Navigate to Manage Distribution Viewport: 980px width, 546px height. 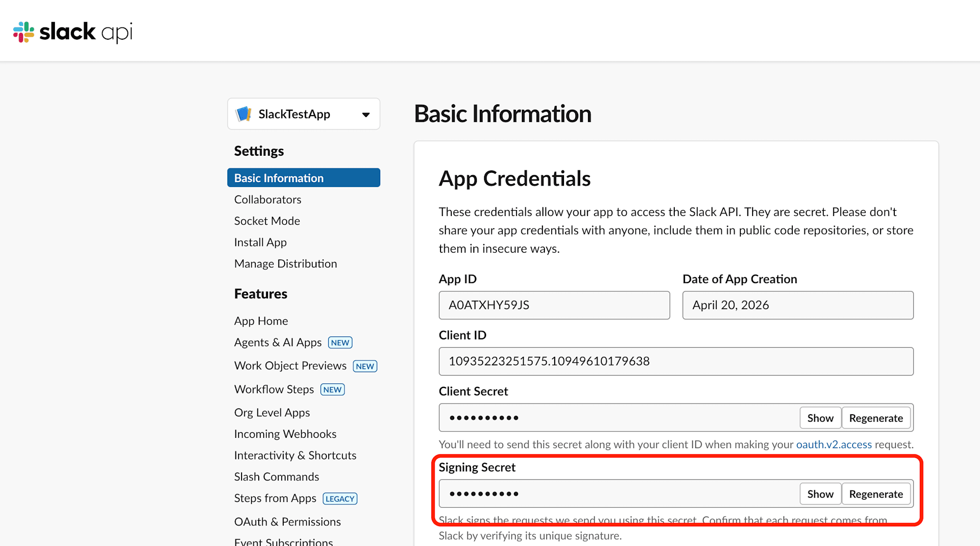point(285,263)
